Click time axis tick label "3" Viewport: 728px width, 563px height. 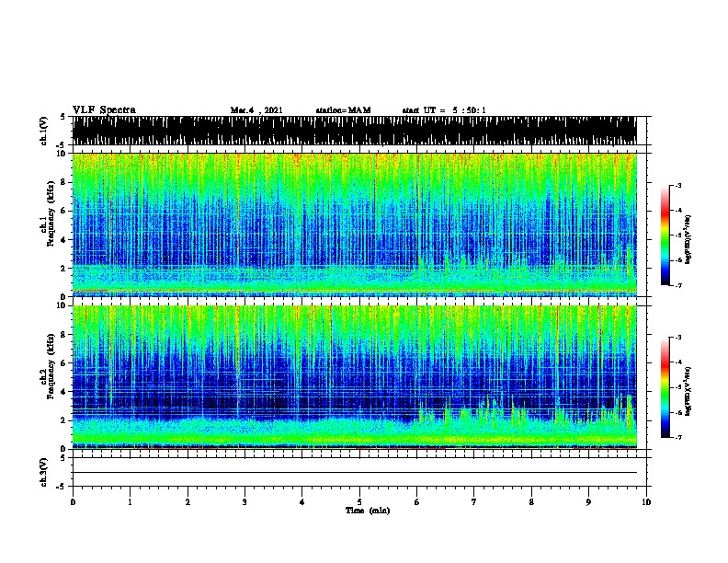[245, 502]
